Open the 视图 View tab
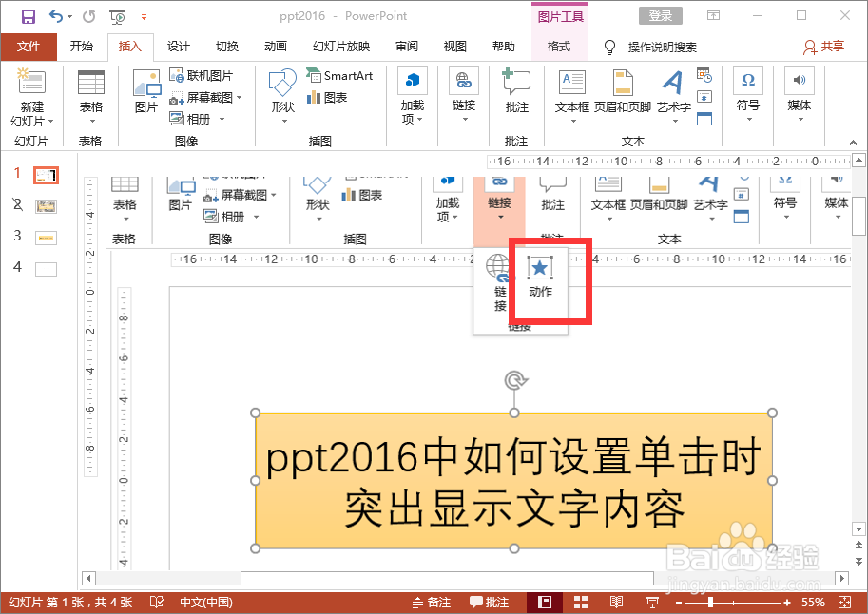The image size is (868, 614). [455, 47]
